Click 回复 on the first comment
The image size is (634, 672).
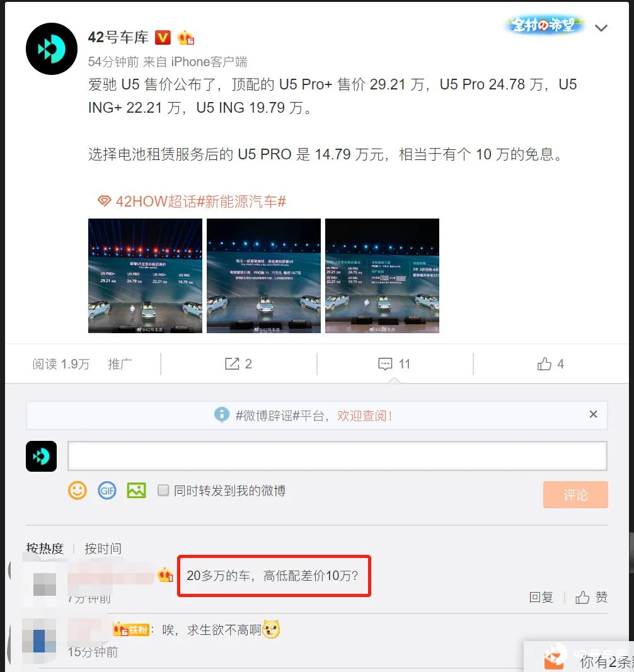pos(541,597)
